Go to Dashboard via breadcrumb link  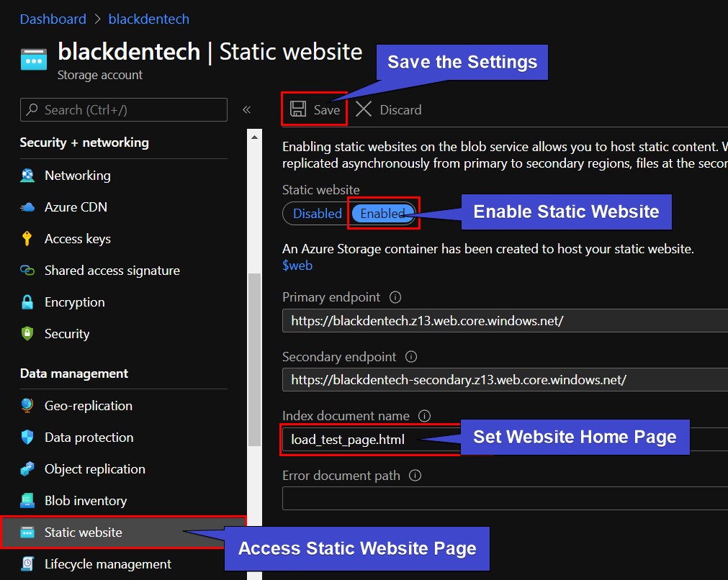tap(53, 19)
